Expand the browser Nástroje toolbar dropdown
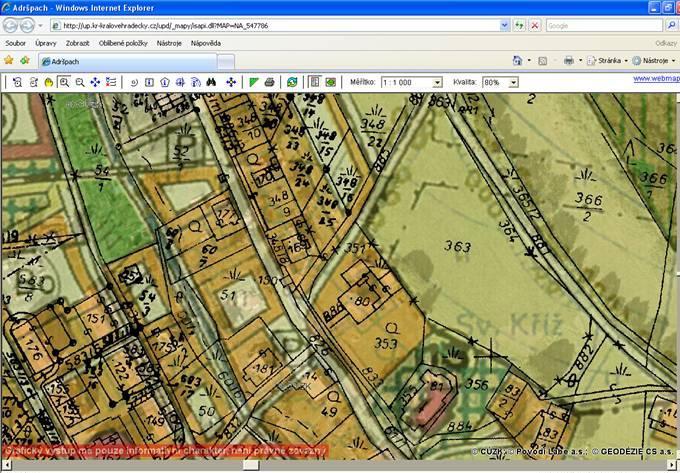The image size is (680, 473). (x=656, y=61)
